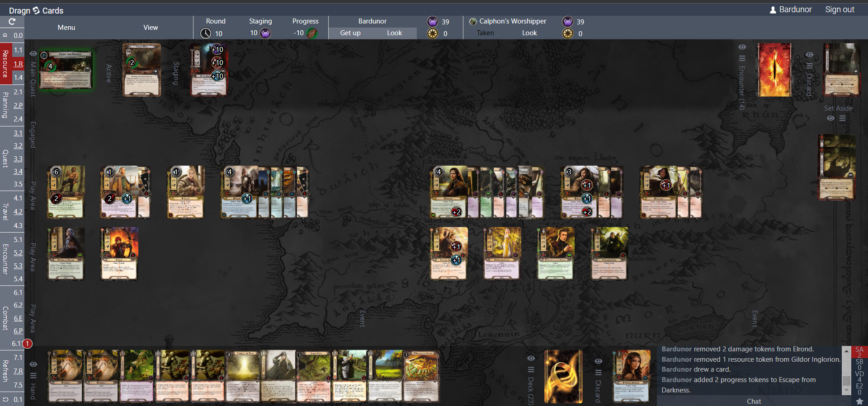Toggle the Main Quest eye icon
The height and width of the screenshot is (406, 868).
pyautogui.click(x=33, y=54)
